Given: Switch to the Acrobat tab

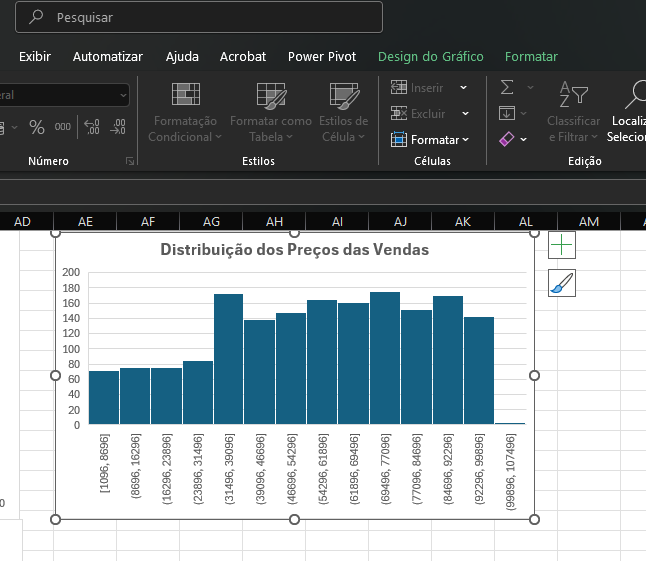Looking at the screenshot, I should pos(243,56).
